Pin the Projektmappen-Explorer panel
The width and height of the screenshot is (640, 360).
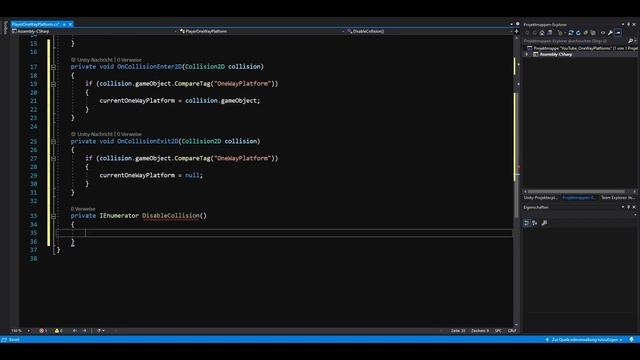[x=629, y=24]
